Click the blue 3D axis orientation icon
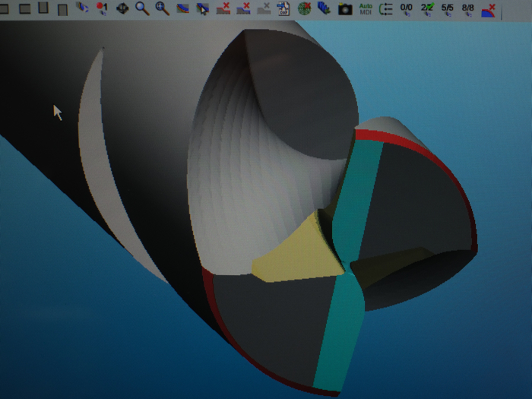The width and height of the screenshot is (532, 399). pos(81,8)
